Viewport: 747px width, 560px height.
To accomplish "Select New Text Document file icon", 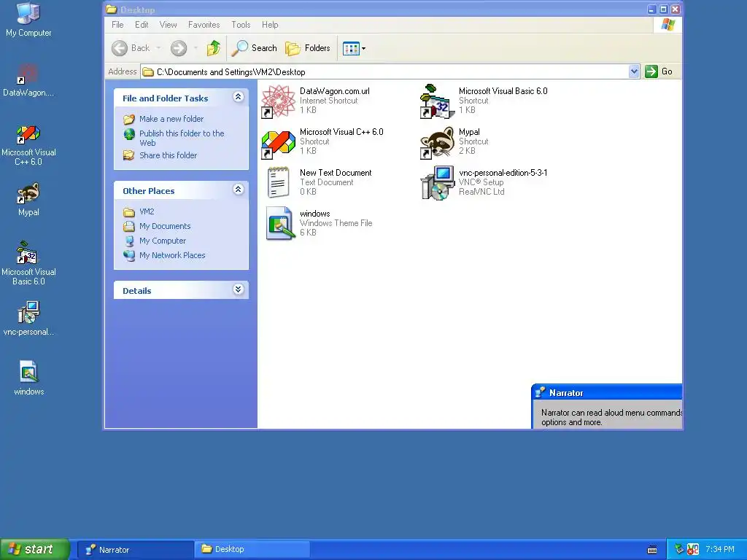I will (279, 182).
